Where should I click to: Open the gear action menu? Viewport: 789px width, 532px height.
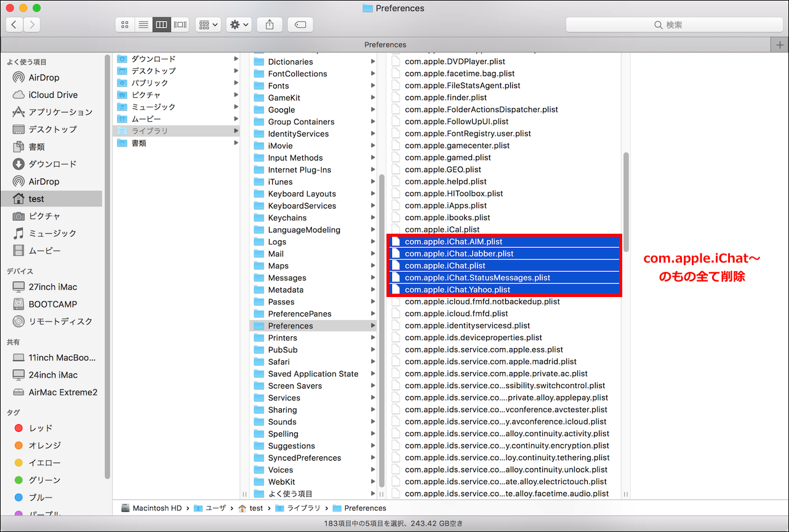coord(239,25)
